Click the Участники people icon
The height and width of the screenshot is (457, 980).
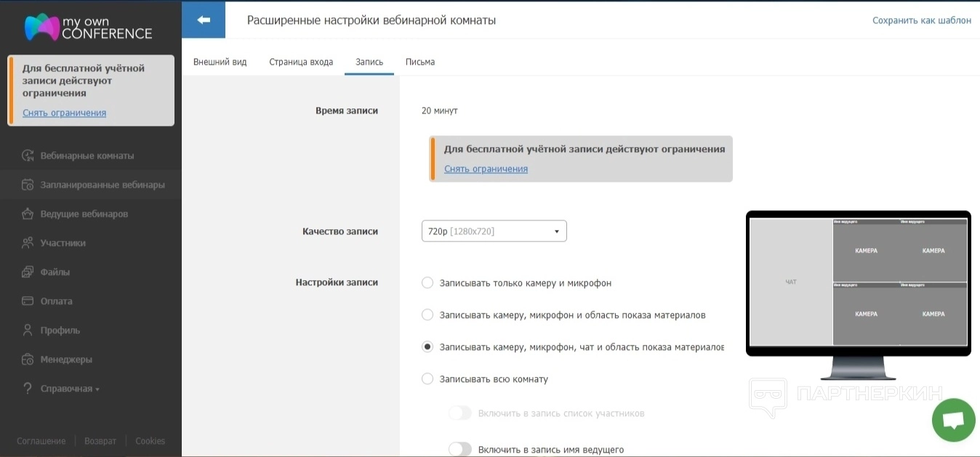coord(28,243)
